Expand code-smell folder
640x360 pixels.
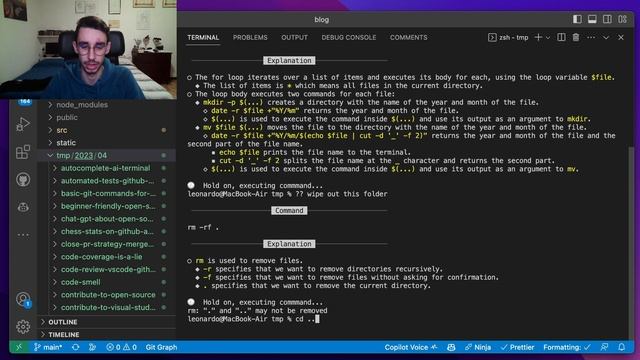tap(107, 282)
